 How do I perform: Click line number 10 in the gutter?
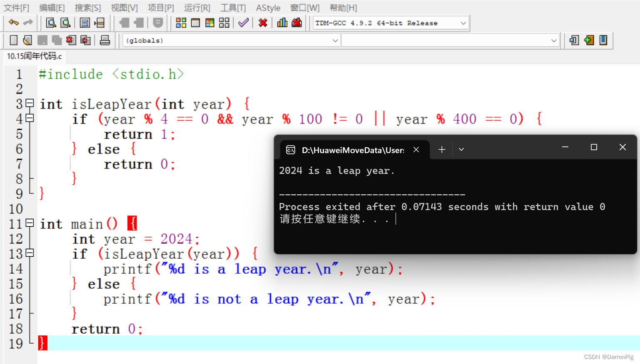pyautogui.click(x=16, y=209)
